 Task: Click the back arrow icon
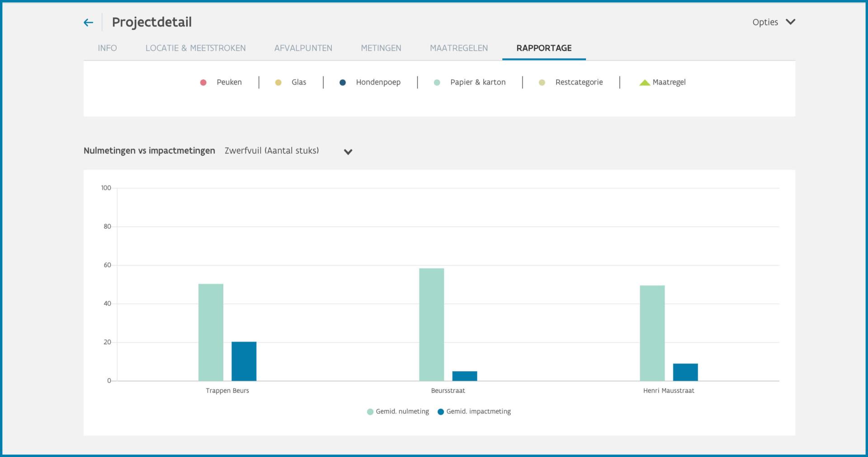coord(88,22)
